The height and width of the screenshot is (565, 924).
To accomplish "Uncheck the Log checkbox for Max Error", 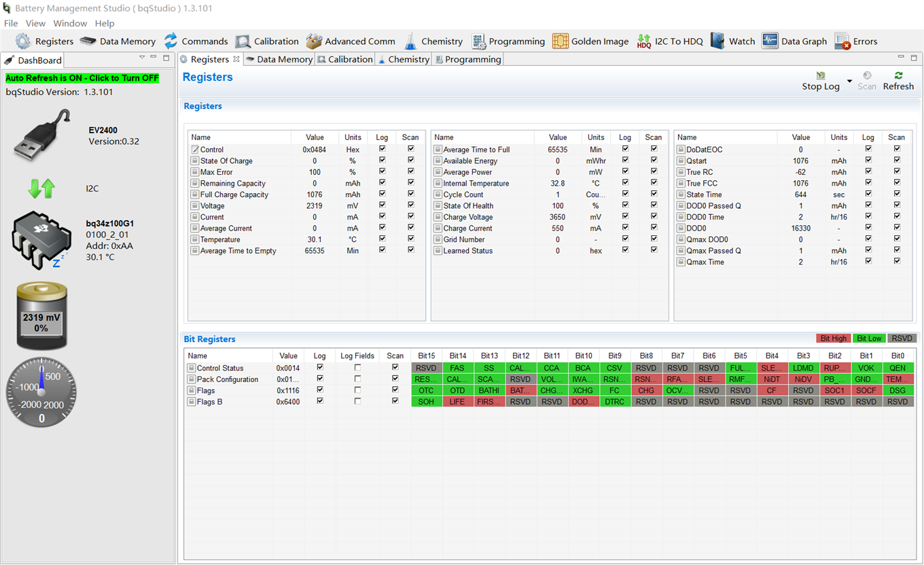I will (x=382, y=171).
